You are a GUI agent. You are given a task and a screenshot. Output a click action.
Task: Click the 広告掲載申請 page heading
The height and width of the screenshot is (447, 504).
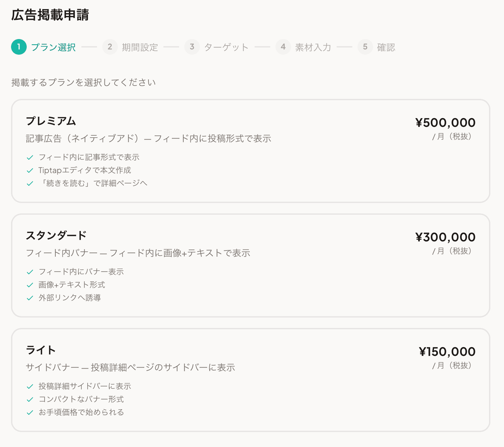point(49,14)
